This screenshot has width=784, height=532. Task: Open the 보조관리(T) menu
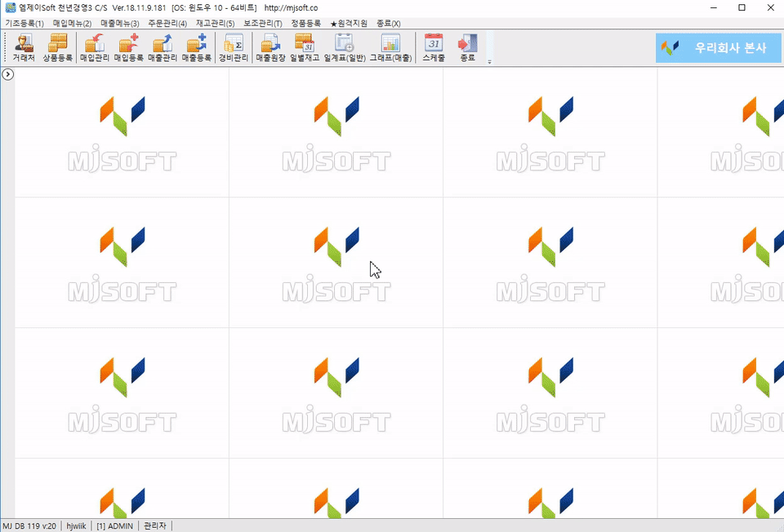[x=262, y=24]
